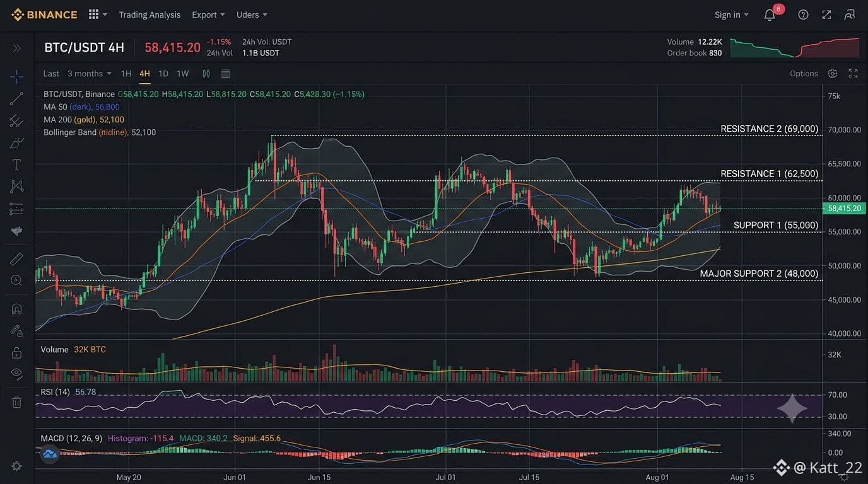Image resolution: width=868 pixels, height=484 pixels.
Task: Open chart settings gear near Options
Action: click(833, 74)
